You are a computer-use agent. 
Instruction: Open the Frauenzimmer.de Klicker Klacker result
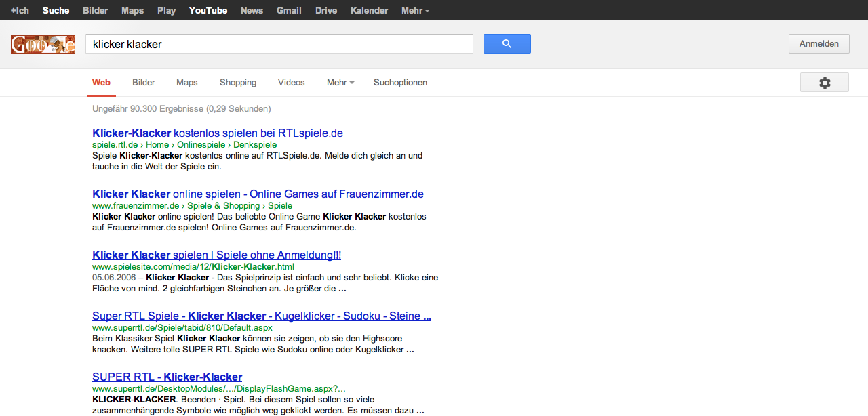258,194
